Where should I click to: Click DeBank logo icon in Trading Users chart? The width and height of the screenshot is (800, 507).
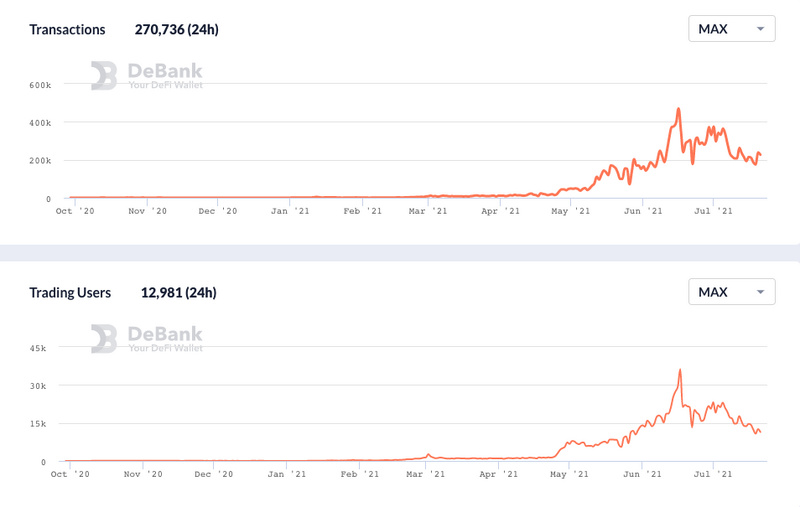click(104, 338)
